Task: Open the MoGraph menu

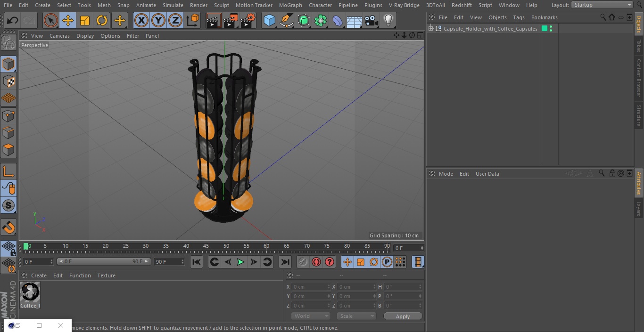Action: coord(290,5)
